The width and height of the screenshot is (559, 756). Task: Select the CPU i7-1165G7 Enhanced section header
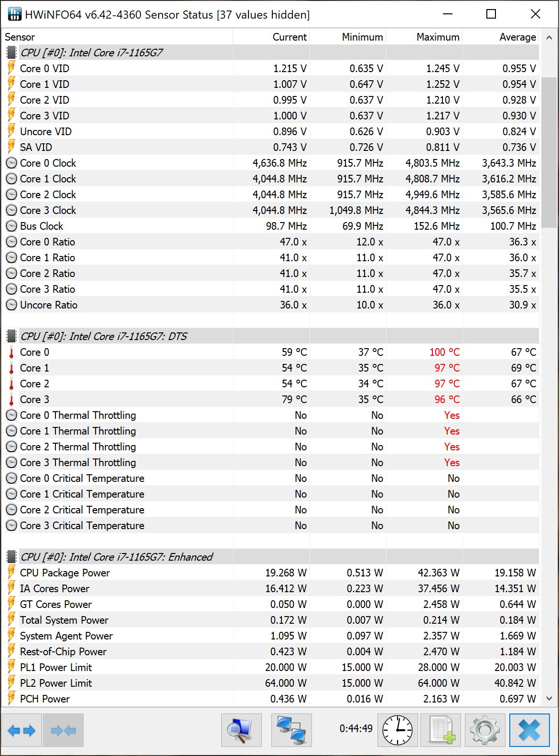pos(117,557)
